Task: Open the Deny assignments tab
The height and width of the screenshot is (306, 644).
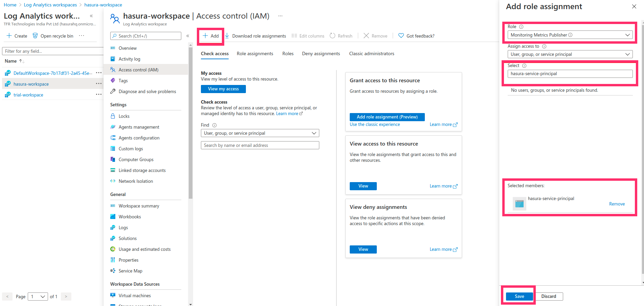Action: 321,53
